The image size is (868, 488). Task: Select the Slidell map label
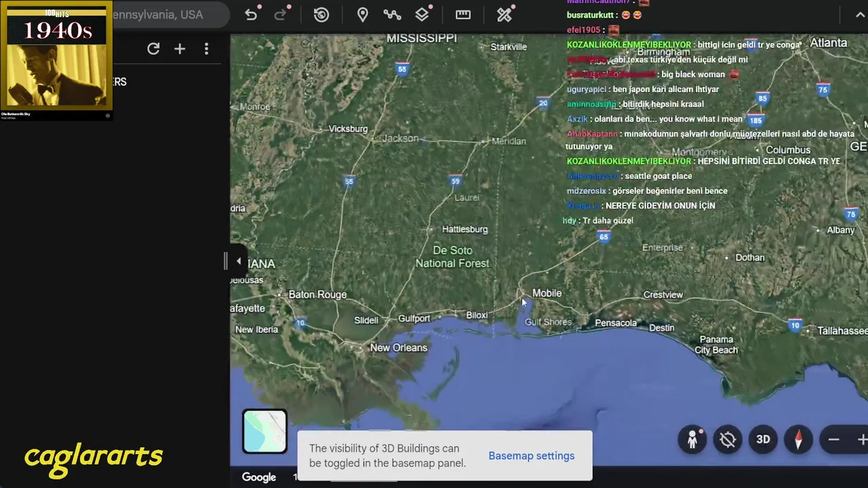(x=366, y=320)
